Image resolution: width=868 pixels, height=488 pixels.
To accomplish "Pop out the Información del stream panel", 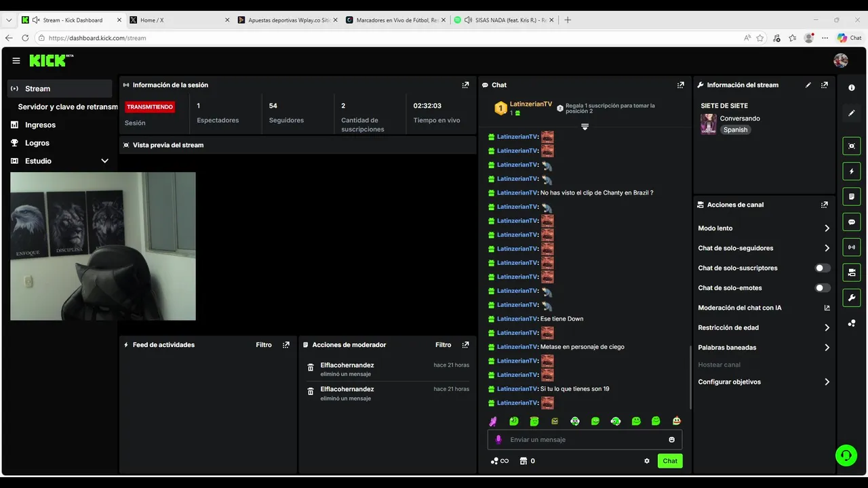I will (825, 85).
